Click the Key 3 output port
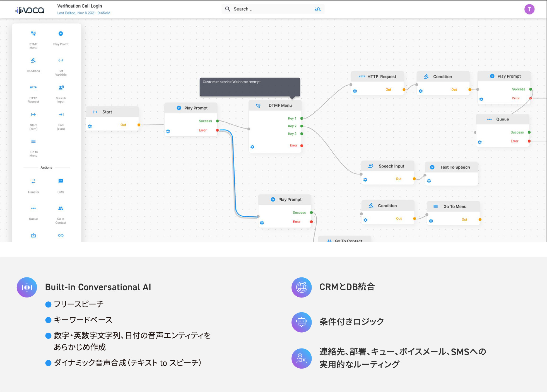This screenshot has height=392, width=547. click(x=302, y=134)
